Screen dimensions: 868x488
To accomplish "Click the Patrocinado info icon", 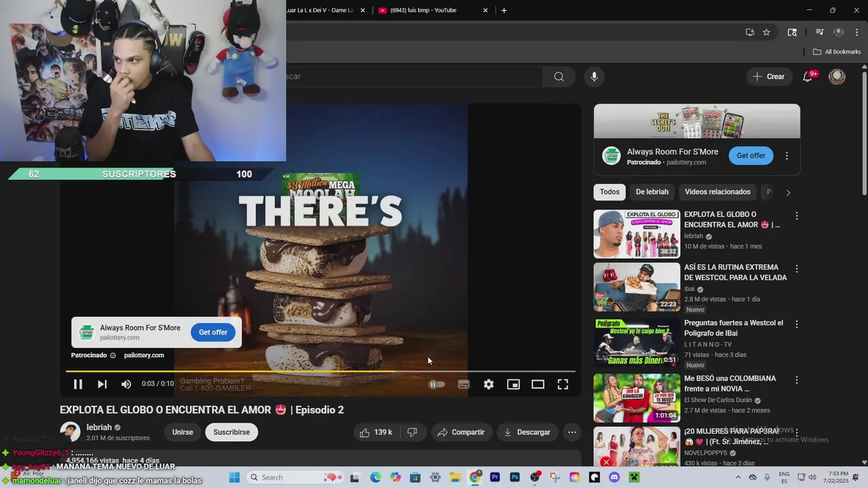I will [113, 355].
